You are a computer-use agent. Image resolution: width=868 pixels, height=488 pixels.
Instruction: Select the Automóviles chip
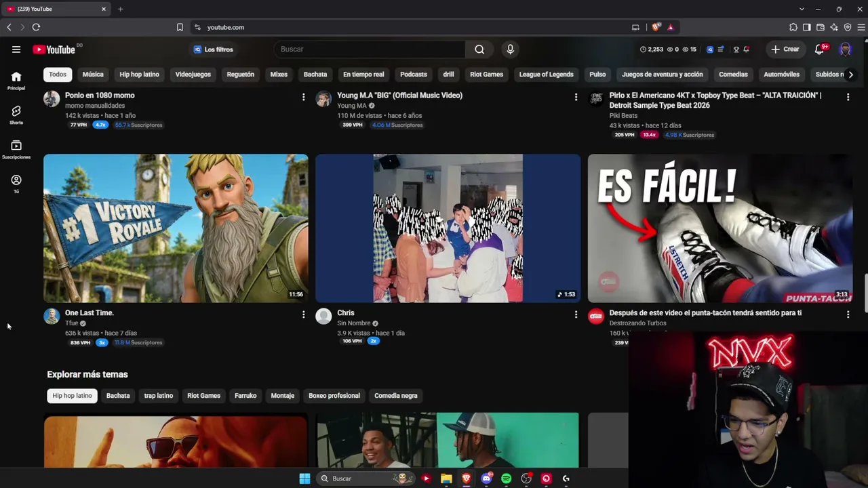(781, 75)
